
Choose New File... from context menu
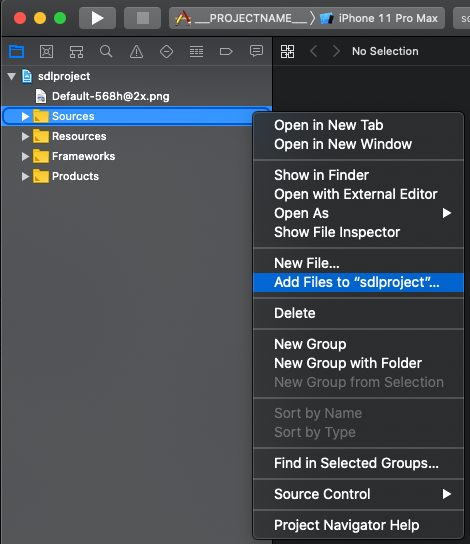tap(358, 263)
